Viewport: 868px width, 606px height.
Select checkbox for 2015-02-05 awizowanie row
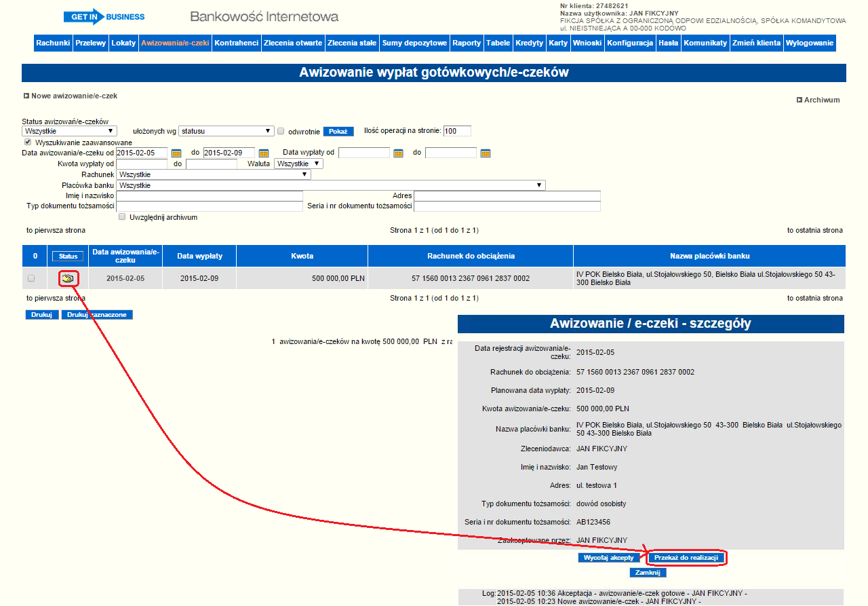click(x=31, y=278)
